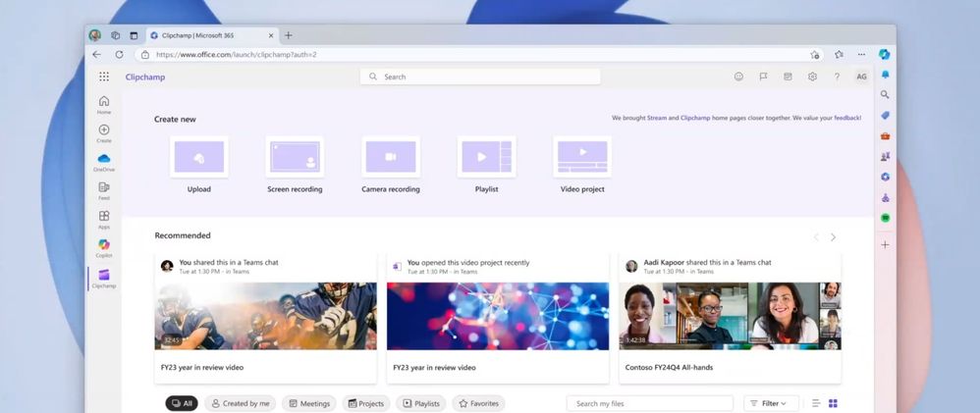
Task: Show next Recommended items arrow
Action: [833, 237]
